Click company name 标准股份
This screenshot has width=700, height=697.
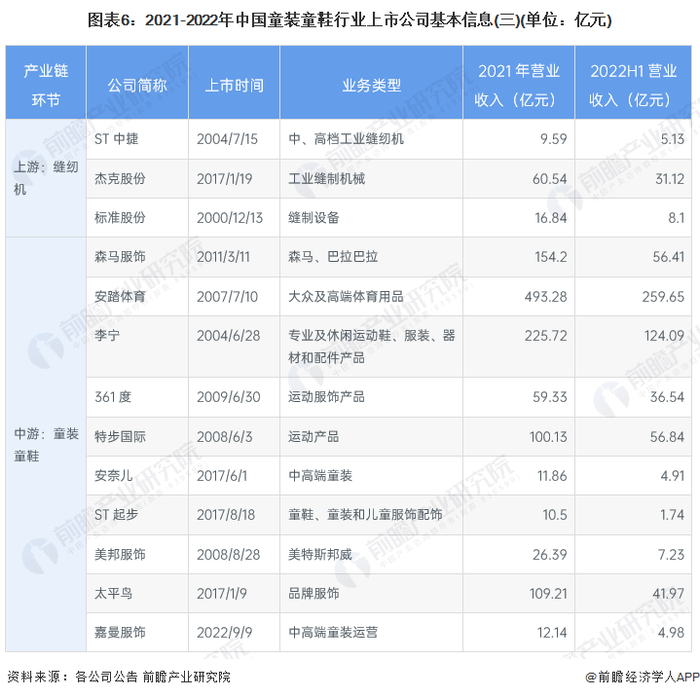[120, 217]
